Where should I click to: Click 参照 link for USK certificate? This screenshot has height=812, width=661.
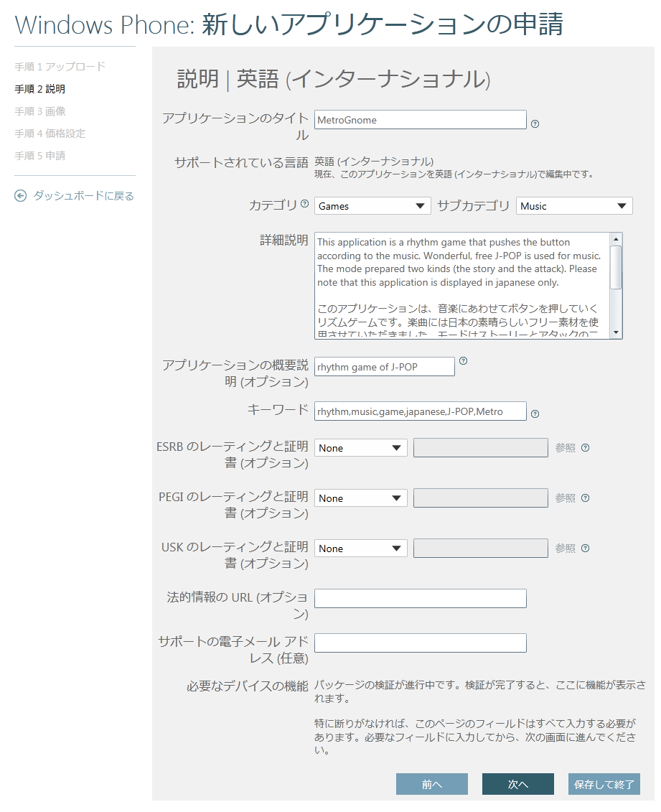click(x=566, y=548)
